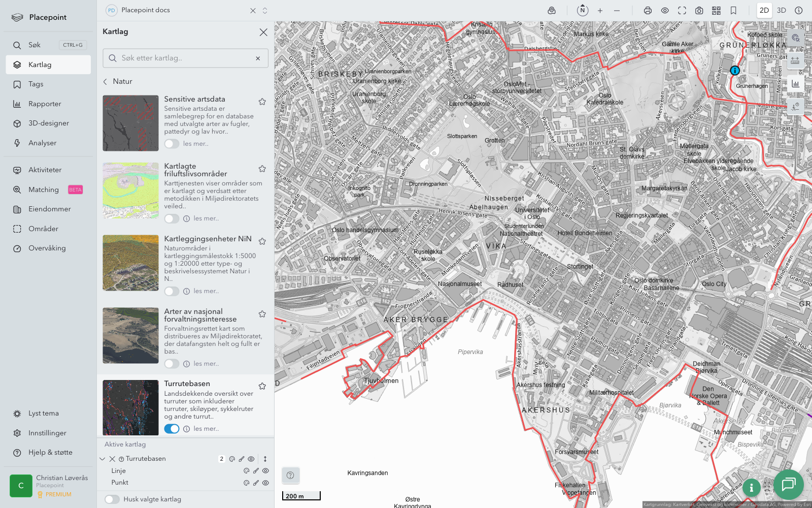The width and height of the screenshot is (812, 508).
Task: Turn on Husk valgte kartlag switch
Action: coord(112,499)
